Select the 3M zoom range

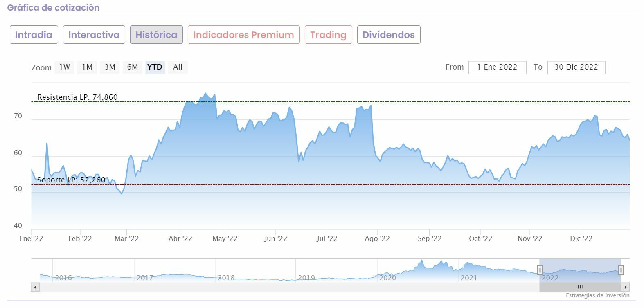(110, 67)
